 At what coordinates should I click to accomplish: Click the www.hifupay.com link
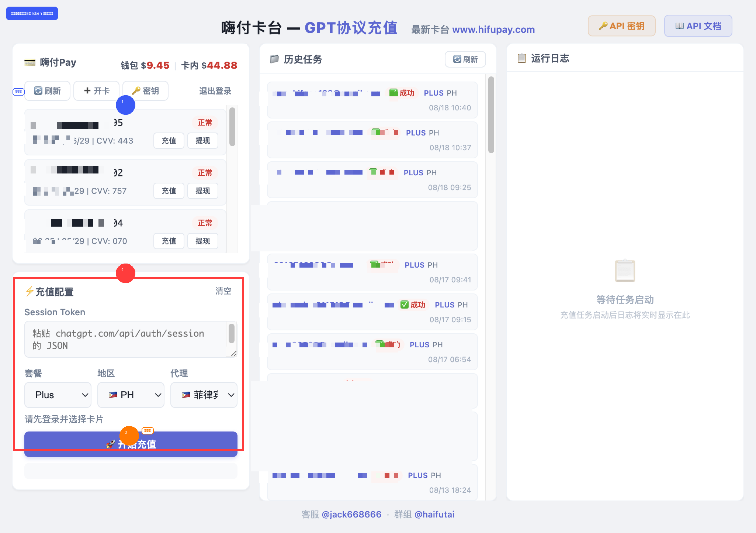click(x=493, y=30)
